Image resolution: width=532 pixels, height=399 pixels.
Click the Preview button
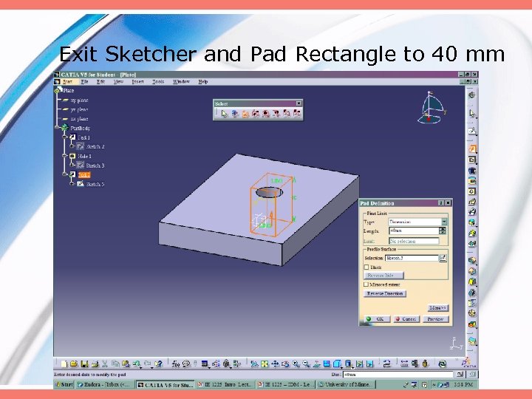tap(436, 319)
